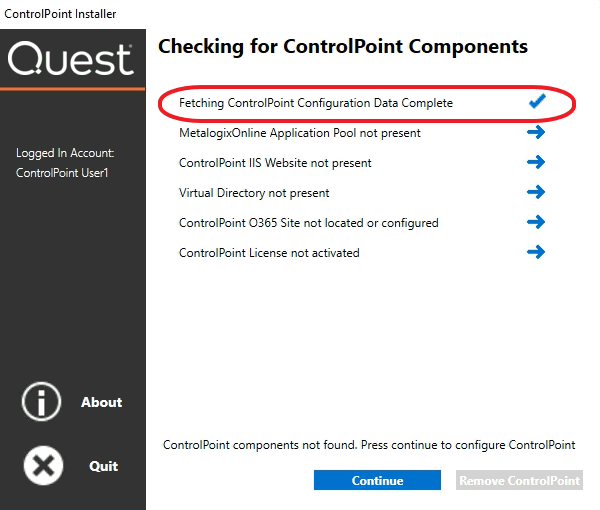Click arrow beside MetalogixOnline Application Pool

(x=535, y=132)
